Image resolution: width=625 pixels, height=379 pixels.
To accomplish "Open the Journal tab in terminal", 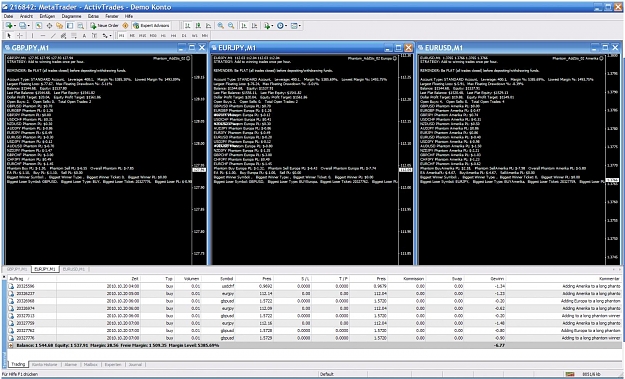I will [x=135, y=365].
